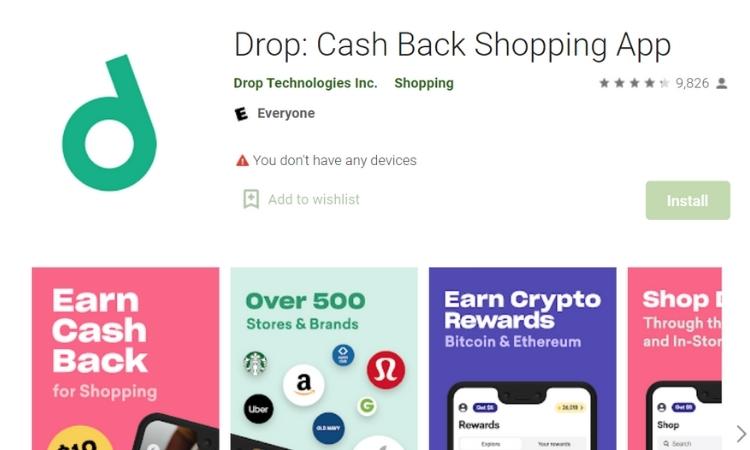Click the Uber logo circle
The width and height of the screenshot is (750, 450).
tap(259, 409)
